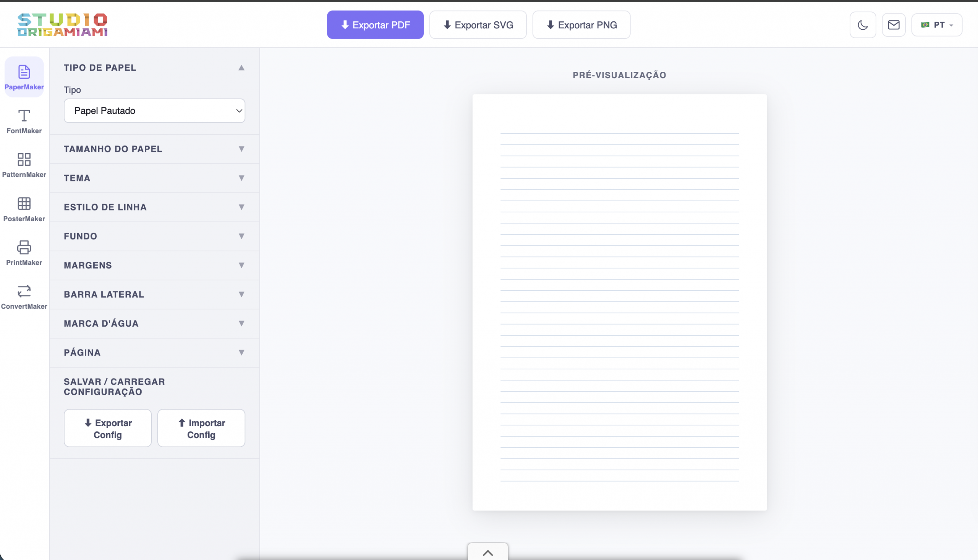
Task: Open the PatternMaker tool
Action: click(x=24, y=165)
